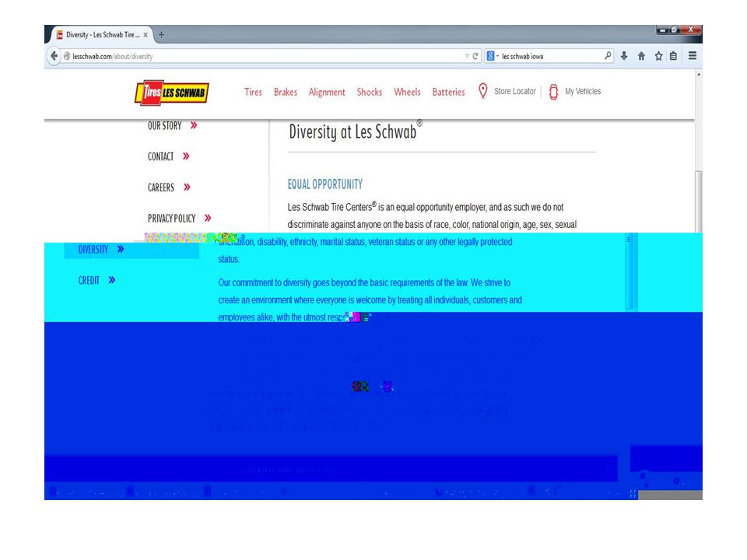Reload page with the refresh icon
747x560 pixels.
475,56
